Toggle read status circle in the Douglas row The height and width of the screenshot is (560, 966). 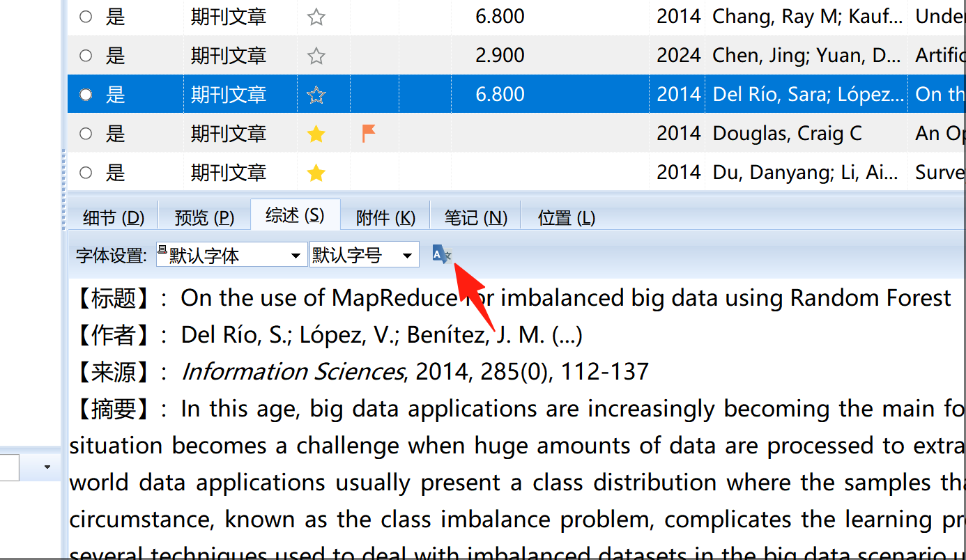[86, 134]
